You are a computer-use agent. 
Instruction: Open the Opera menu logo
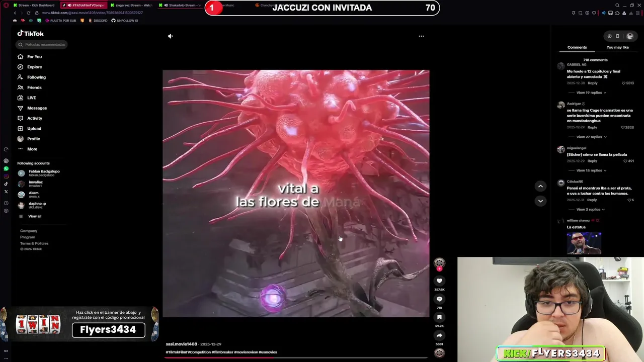pos(6,5)
